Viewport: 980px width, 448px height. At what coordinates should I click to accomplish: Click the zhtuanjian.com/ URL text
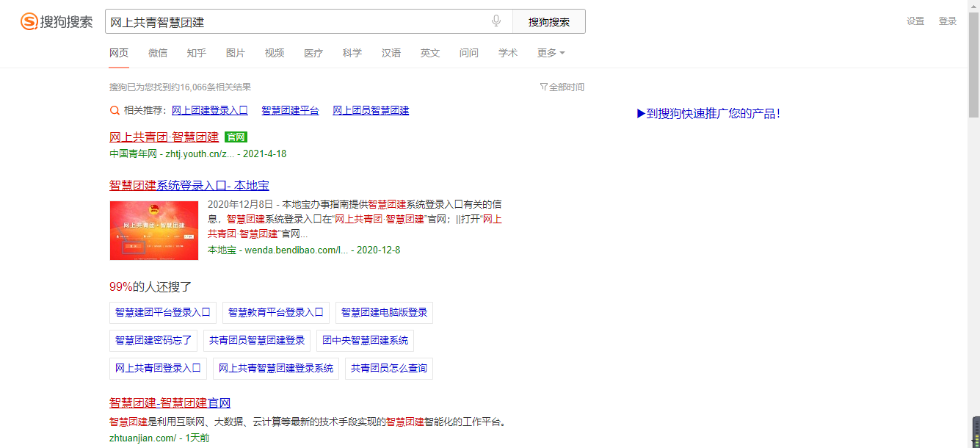point(143,438)
